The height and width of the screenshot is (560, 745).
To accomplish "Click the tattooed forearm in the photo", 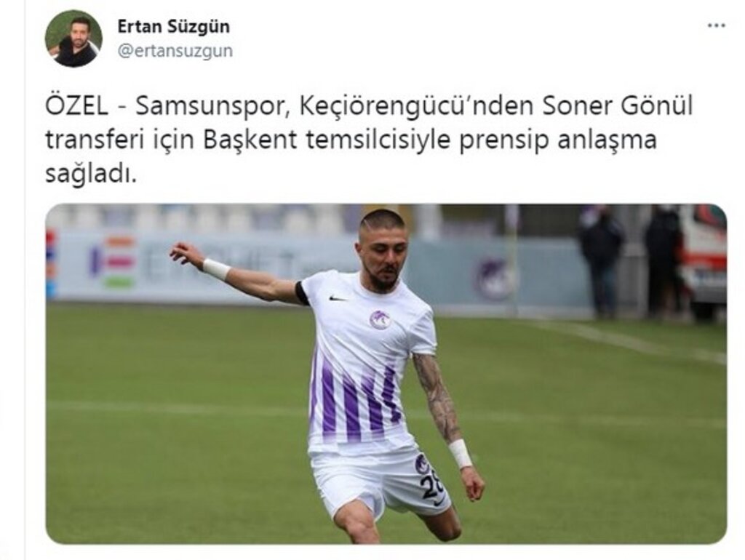I will 437,396.
